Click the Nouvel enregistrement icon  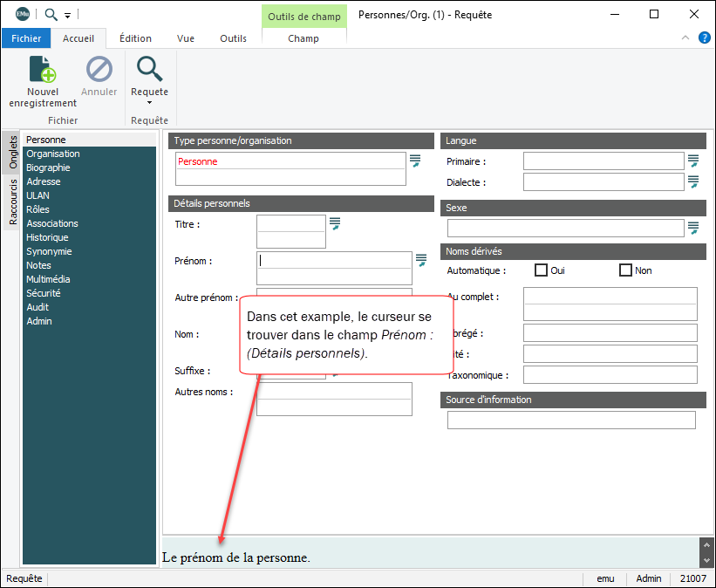tap(43, 70)
